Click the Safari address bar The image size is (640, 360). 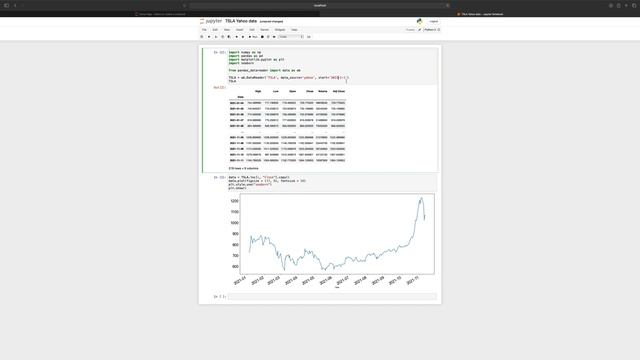(320, 5)
